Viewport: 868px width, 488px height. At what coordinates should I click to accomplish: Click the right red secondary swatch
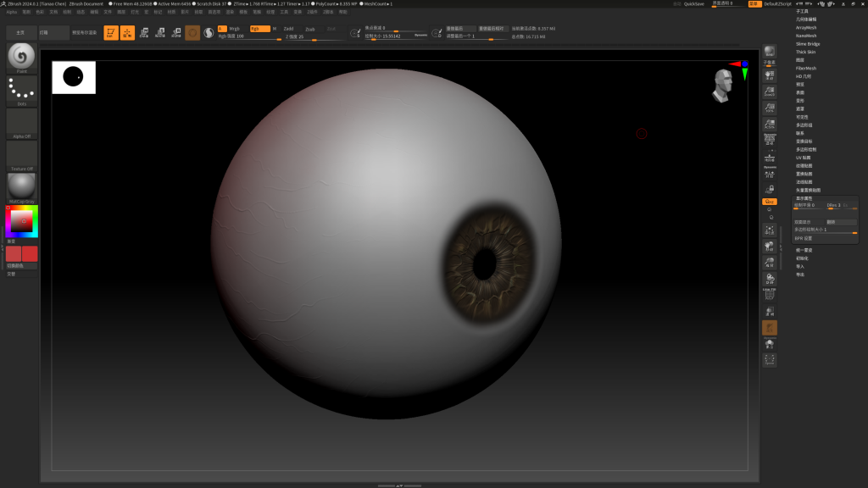coord(30,254)
